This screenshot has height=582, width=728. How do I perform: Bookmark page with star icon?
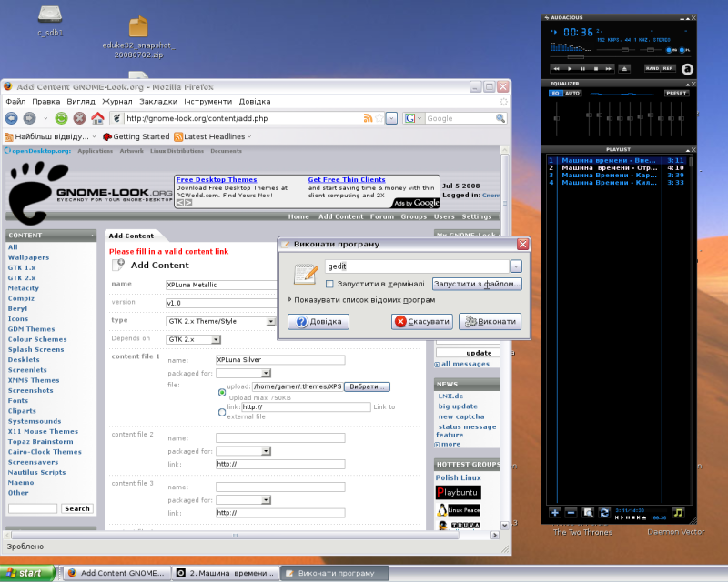pyautogui.click(x=379, y=118)
